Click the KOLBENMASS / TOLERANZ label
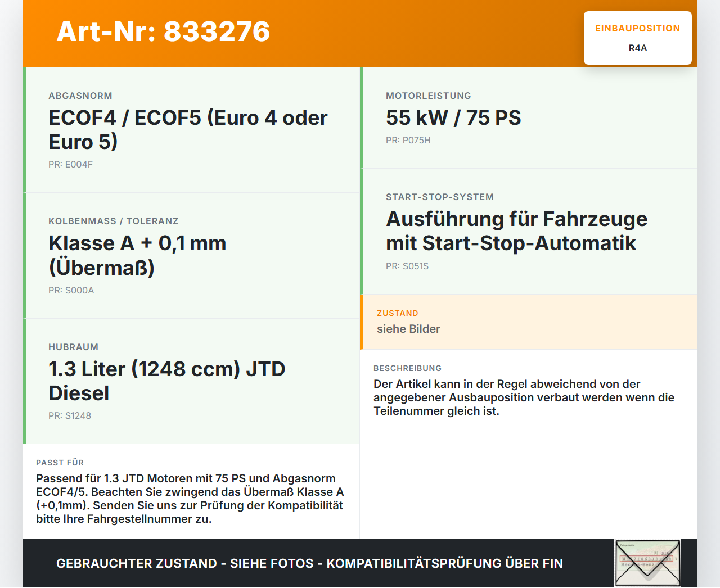 pos(114,221)
